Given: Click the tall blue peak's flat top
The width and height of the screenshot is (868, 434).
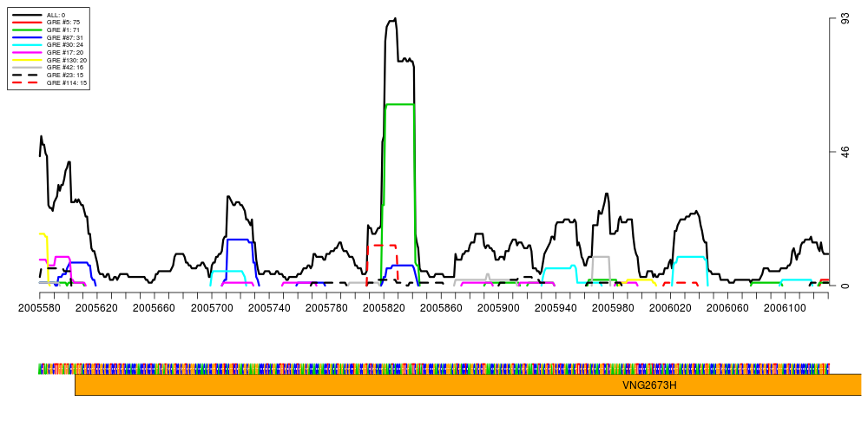Looking at the screenshot, I should coord(239,240).
